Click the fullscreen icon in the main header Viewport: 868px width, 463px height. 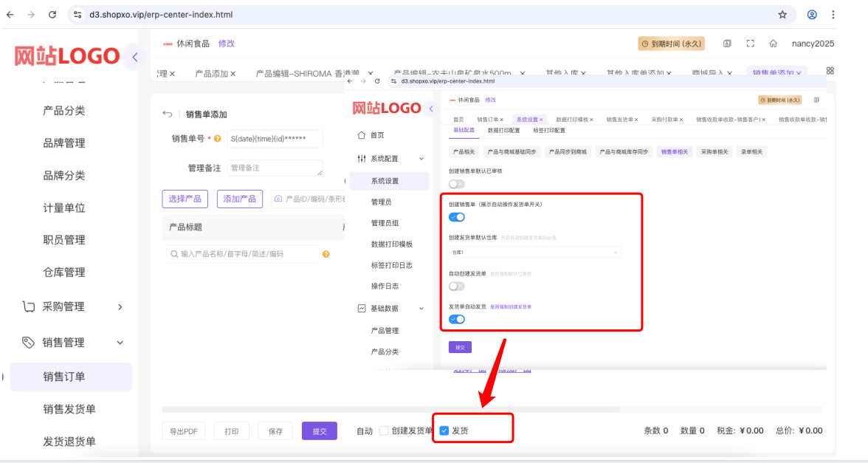coord(750,44)
